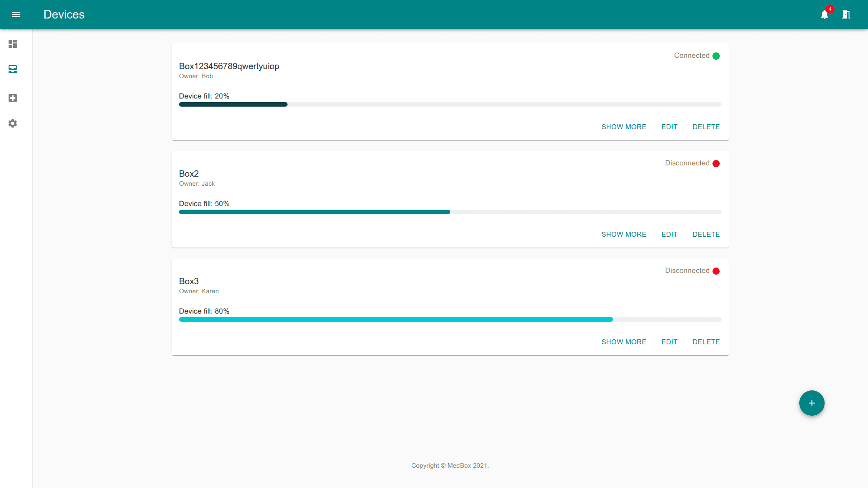Delete the Box2 device
Screen dimensions: 868x488
706,235
